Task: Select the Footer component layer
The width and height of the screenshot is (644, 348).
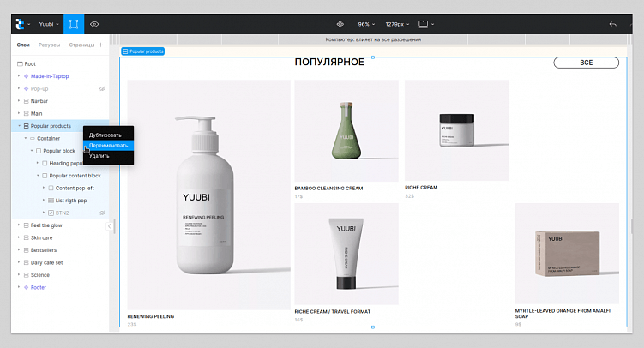Action: (39, 287)
